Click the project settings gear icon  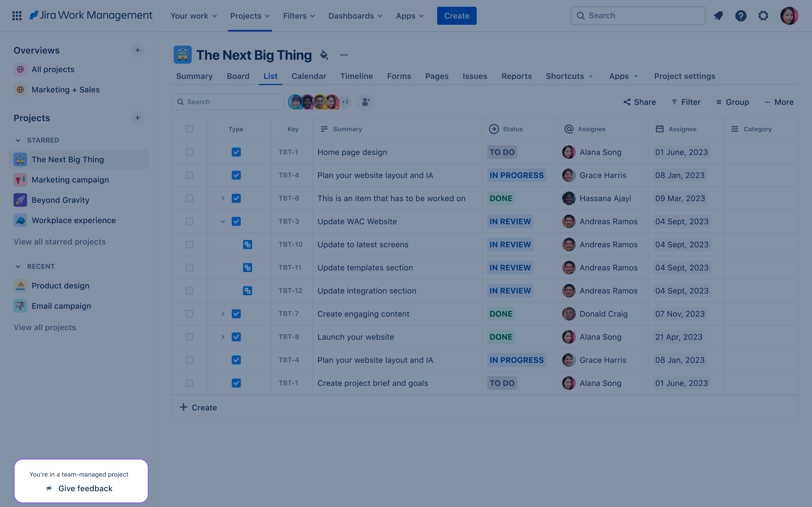(x=764, y=15)
